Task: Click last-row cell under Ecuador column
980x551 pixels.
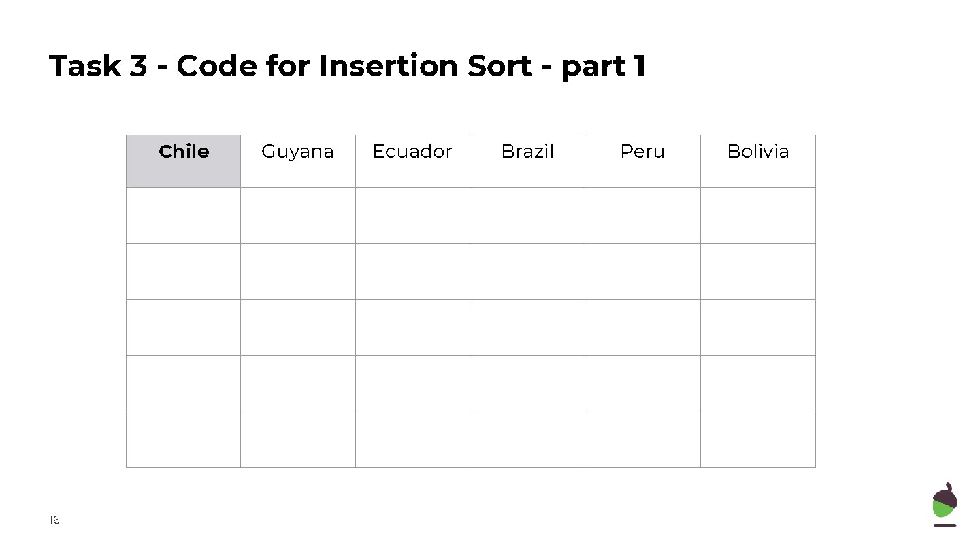Action: [412, 439]
